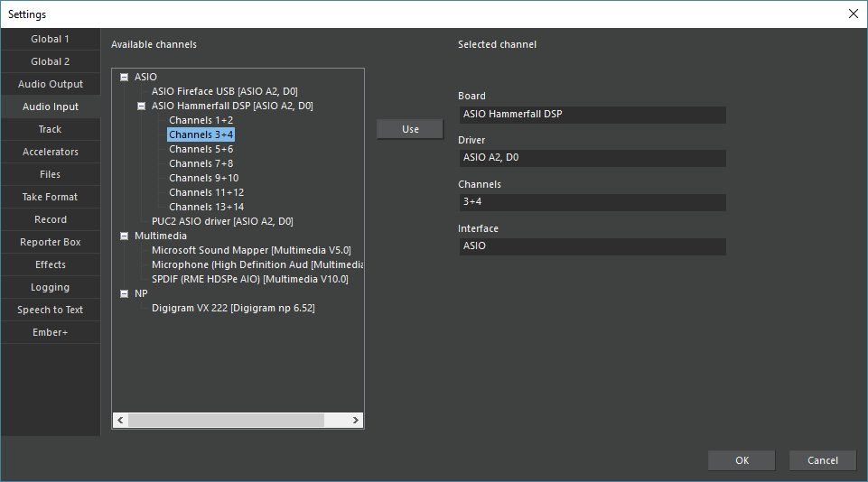
Task: Collapse the NP tree node
Action: click(x=124, y=294)
